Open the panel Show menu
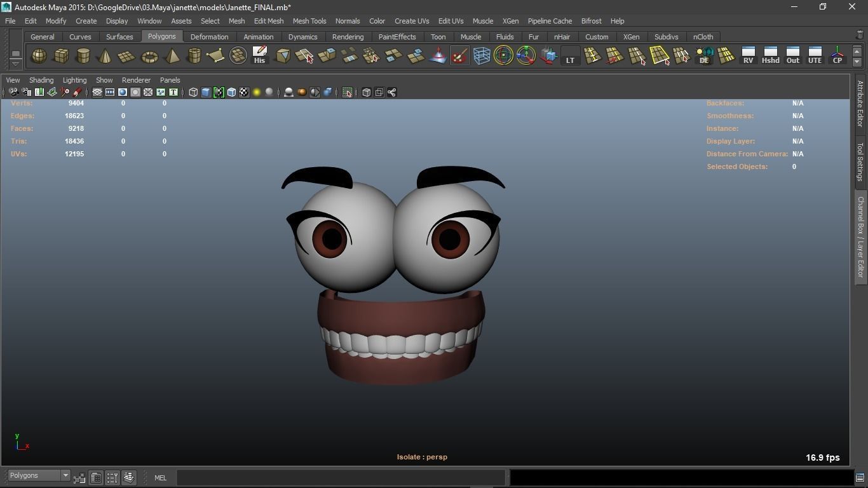Viewport: 868px width, 488px height. (x=104, y=80)
